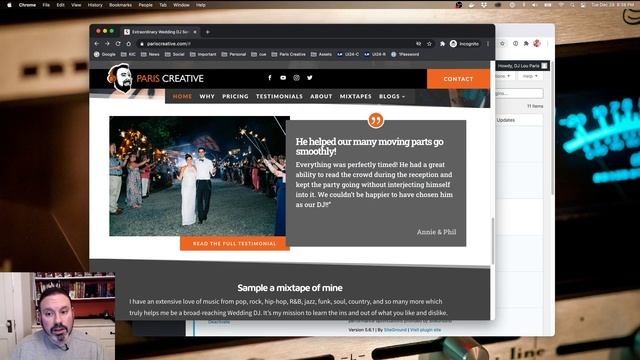Open the Assets bookmarks folder
The image size is (640, 360).
321,54
